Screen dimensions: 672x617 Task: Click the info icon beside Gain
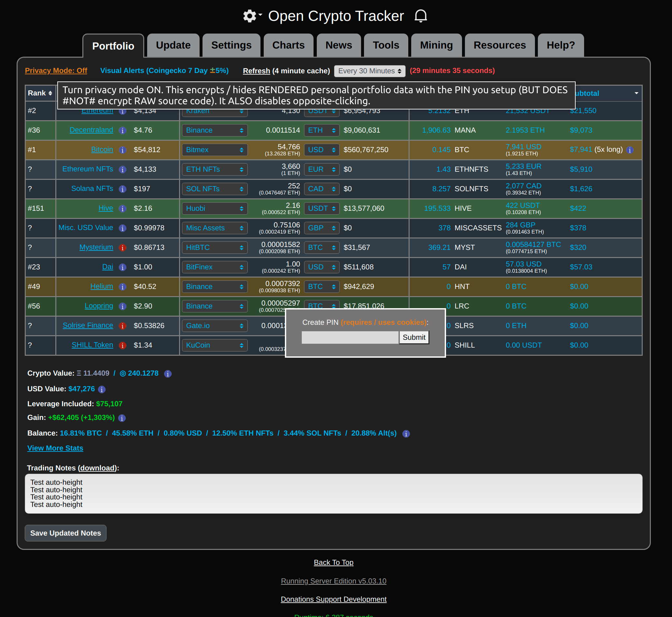(122, 418)
